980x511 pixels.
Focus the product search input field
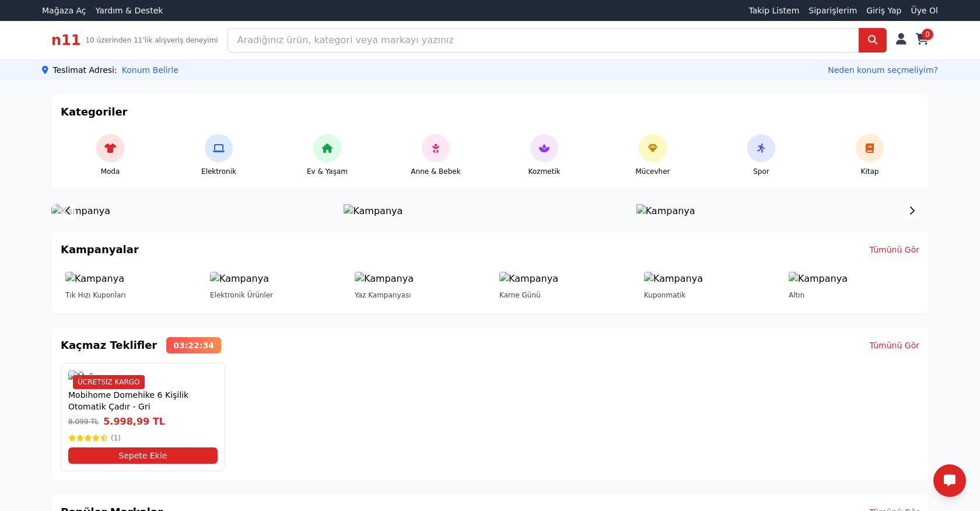point(542,40)
